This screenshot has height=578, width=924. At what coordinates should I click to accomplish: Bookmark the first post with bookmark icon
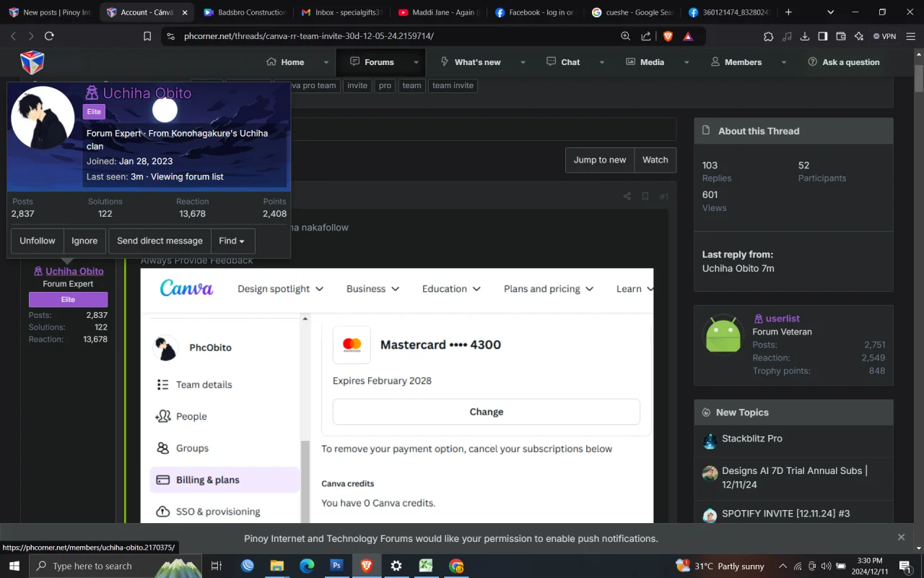point(645,197)
